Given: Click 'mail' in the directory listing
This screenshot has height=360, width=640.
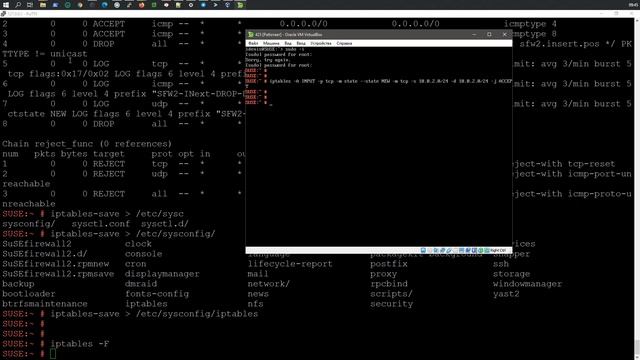Looking at the screenshot, I should point(258,274).
